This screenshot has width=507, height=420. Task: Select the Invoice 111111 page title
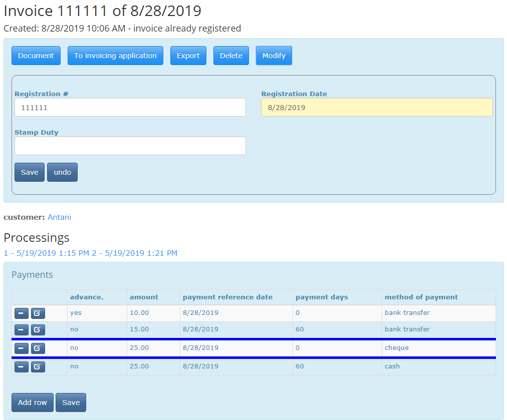(103, 11)
